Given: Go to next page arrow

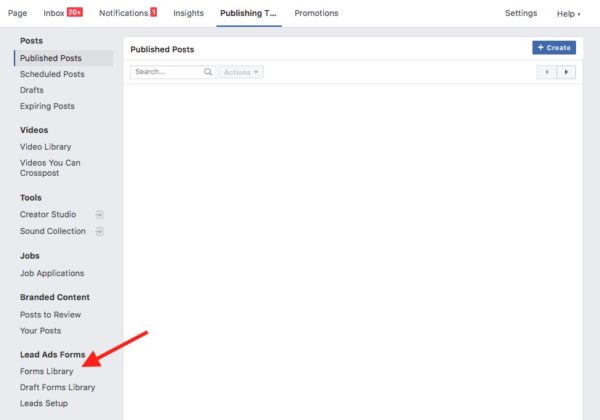Looking at the screenshot, I should 566,72.
